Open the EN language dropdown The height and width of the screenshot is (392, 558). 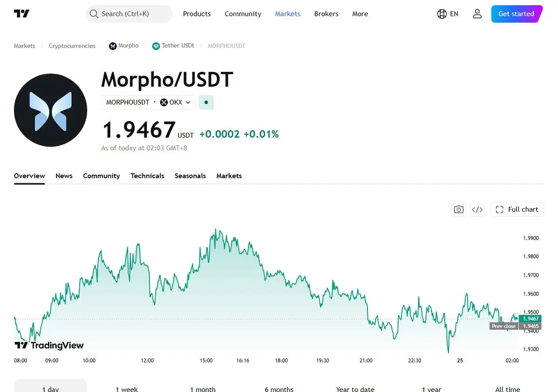click(454, 14)
